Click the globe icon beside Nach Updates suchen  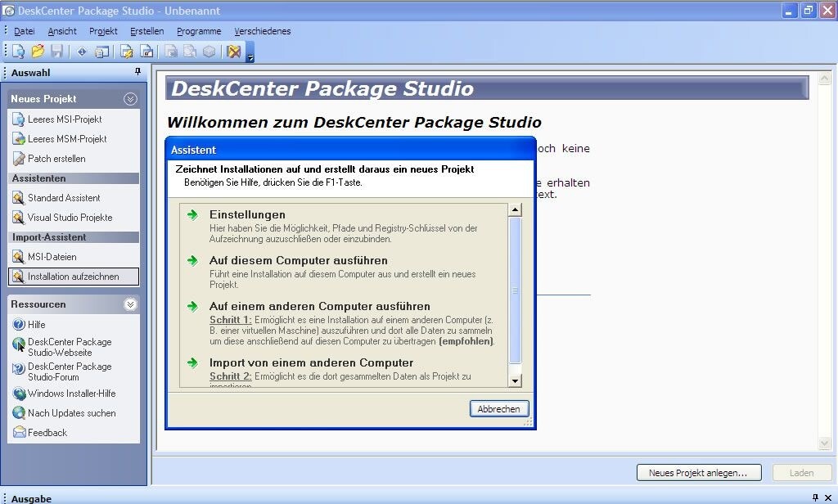click(x=19, y=413)
